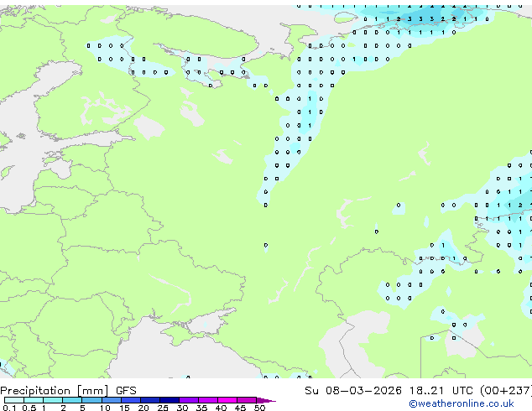The image size is (532, 411).
Task: Click the 0.1–0.5 mm legend swatch
Action: pos(14,400)
